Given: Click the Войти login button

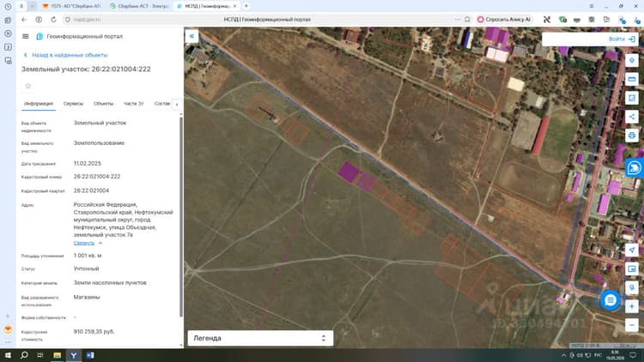Looking at the screenshot, I should [622, 39].
